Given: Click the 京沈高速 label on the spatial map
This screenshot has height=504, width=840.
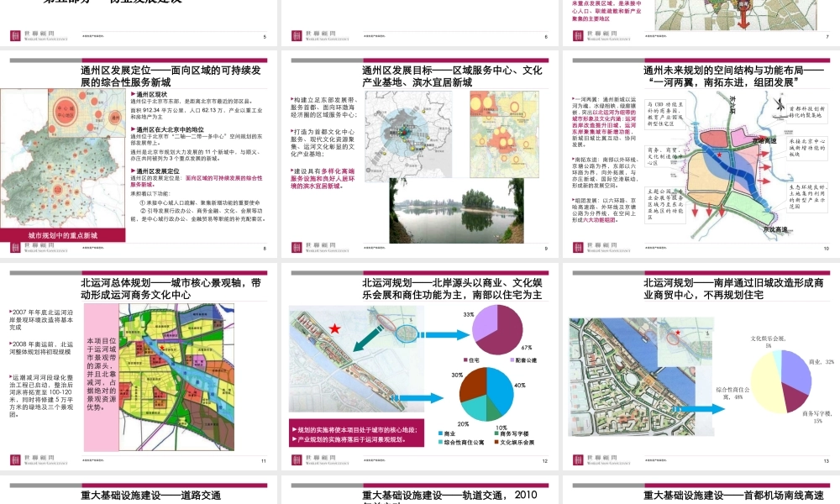Looking at the screenshot, I should [x=775, y=229].
